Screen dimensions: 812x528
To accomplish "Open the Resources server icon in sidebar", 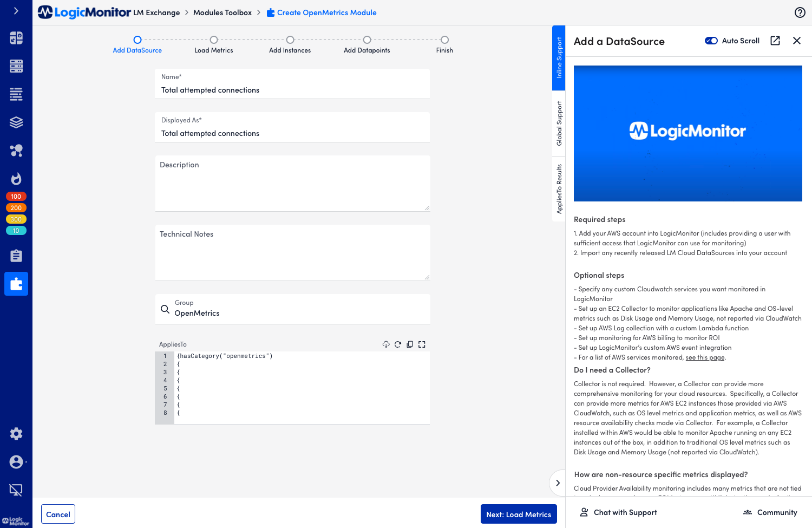I will (16, 66).
